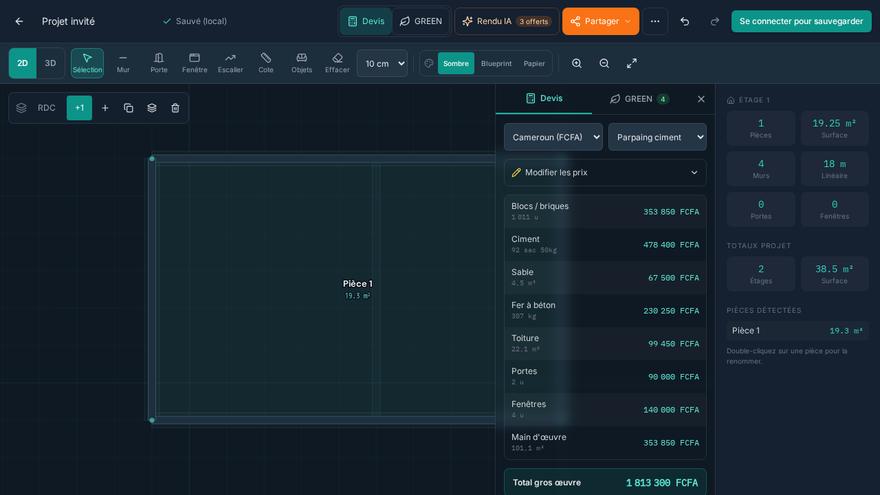Screen dimensions: 880x495
Task: Open the Parpaing ciment material dropdown
Action: coord(657,137)
